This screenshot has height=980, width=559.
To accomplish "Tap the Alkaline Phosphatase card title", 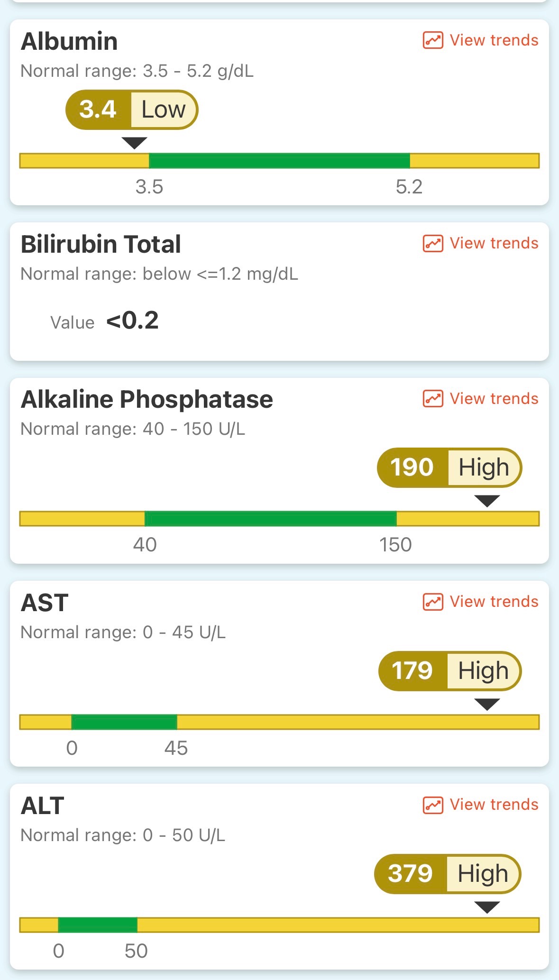I will 147,399.
